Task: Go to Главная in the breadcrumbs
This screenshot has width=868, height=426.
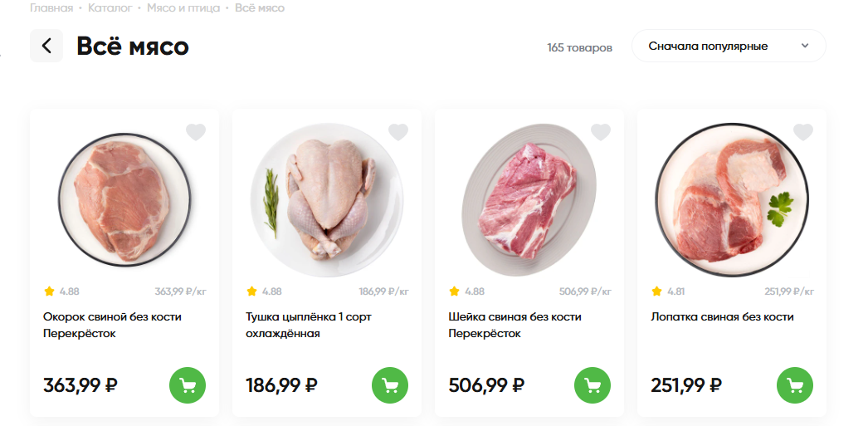Action: 51,8
